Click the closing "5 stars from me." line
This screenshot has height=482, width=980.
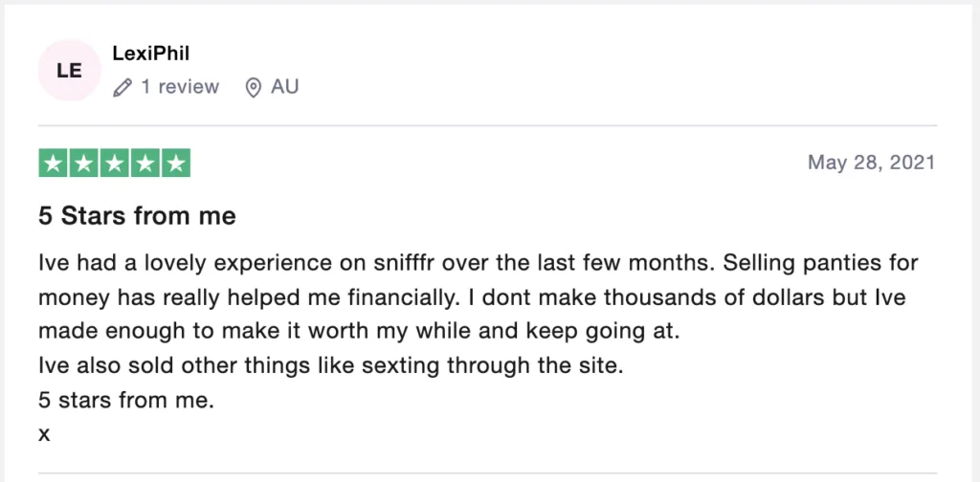[x=126, y=400]
